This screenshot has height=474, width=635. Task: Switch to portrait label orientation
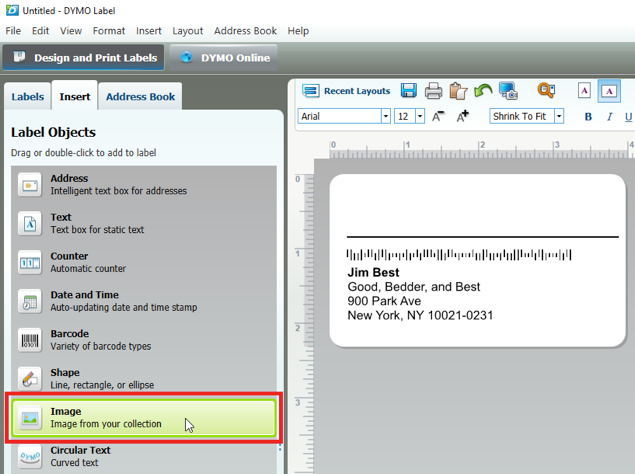(x=584, y=91)
